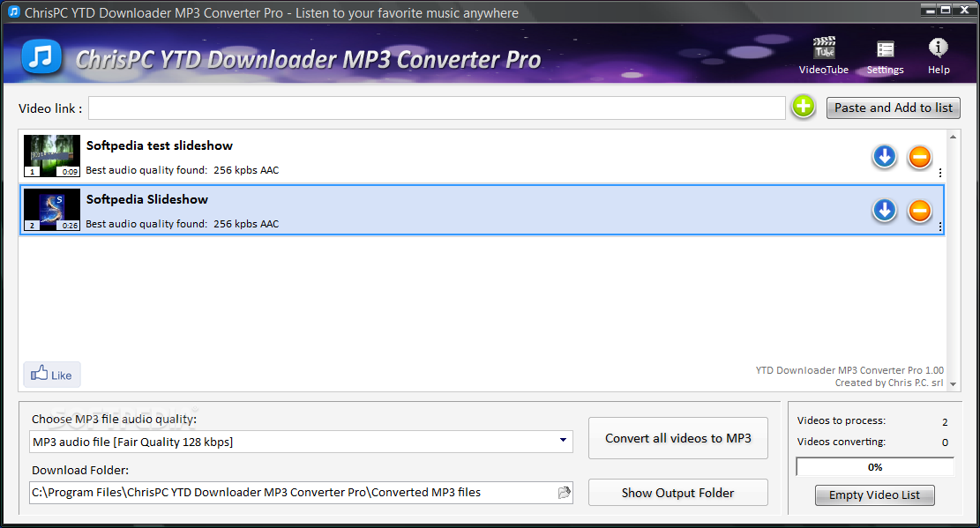The image size is (980, 528).
Task: Remove Softpedia test slideshow from list
Action: [x=919, y=157]
